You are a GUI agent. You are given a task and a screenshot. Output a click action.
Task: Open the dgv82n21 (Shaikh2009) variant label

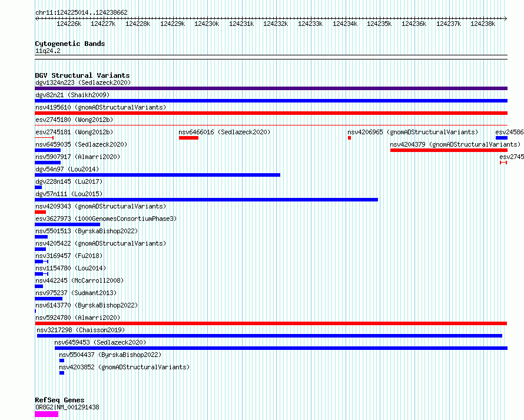pyautogui.click(x=72, y=95)
